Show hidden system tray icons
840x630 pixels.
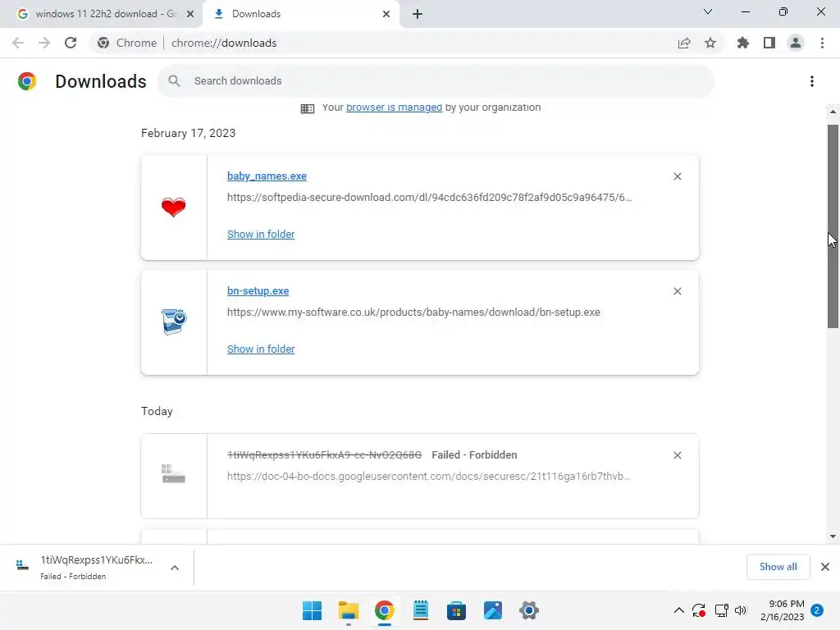678,610
